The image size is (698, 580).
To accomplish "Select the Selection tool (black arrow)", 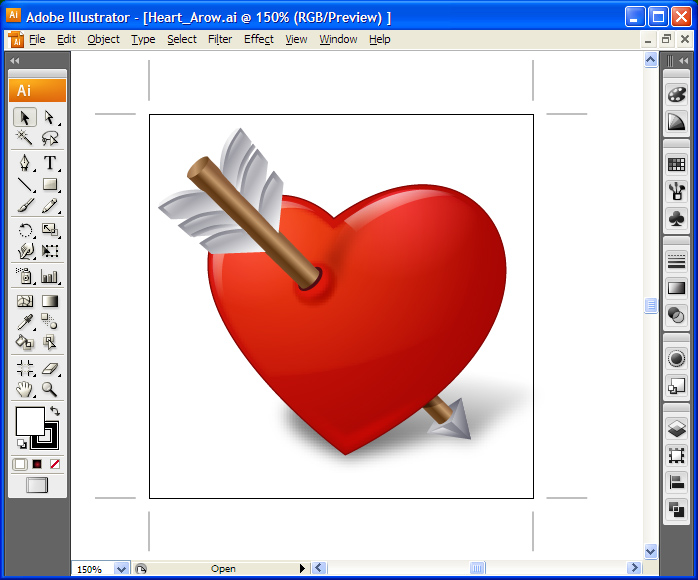I will (x=24, y=118).
